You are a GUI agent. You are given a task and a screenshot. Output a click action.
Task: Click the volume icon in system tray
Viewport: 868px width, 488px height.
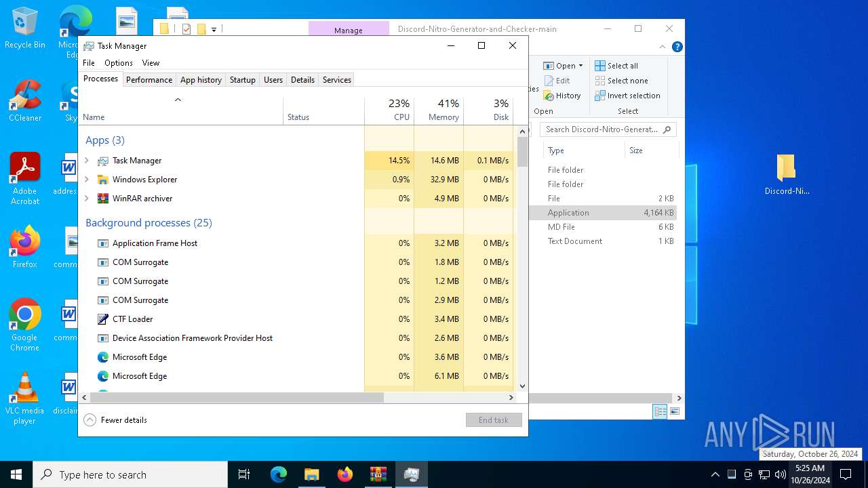[781, 474]
